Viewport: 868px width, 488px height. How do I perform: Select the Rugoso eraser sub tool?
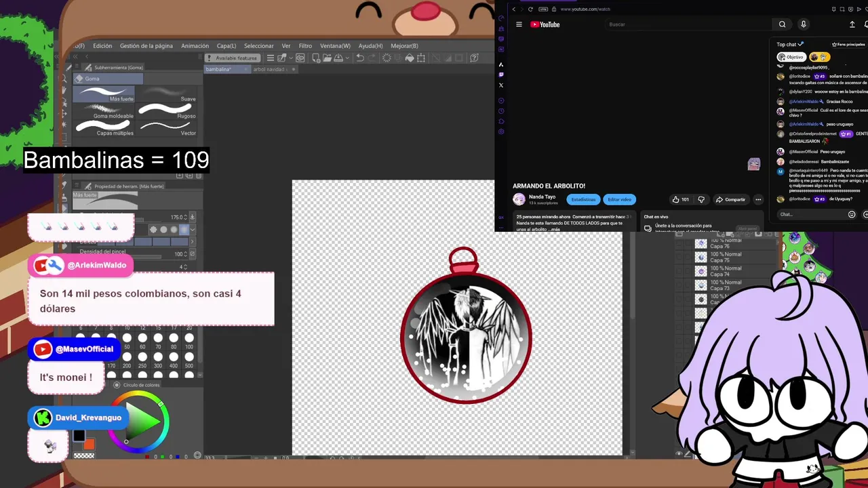[167, 111]
